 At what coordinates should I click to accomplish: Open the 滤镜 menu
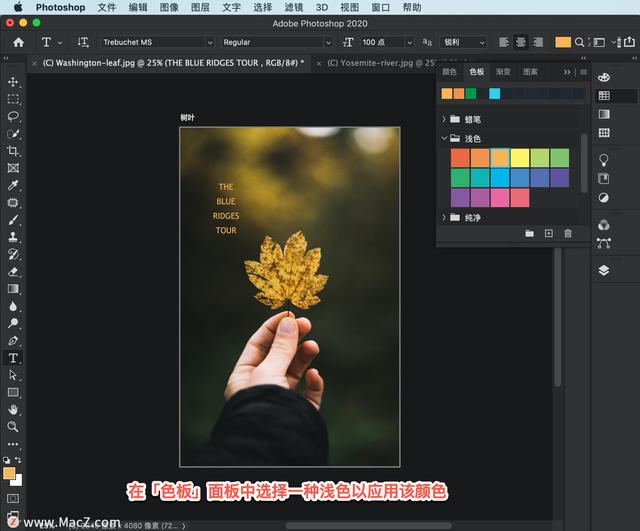pos(293,7)
